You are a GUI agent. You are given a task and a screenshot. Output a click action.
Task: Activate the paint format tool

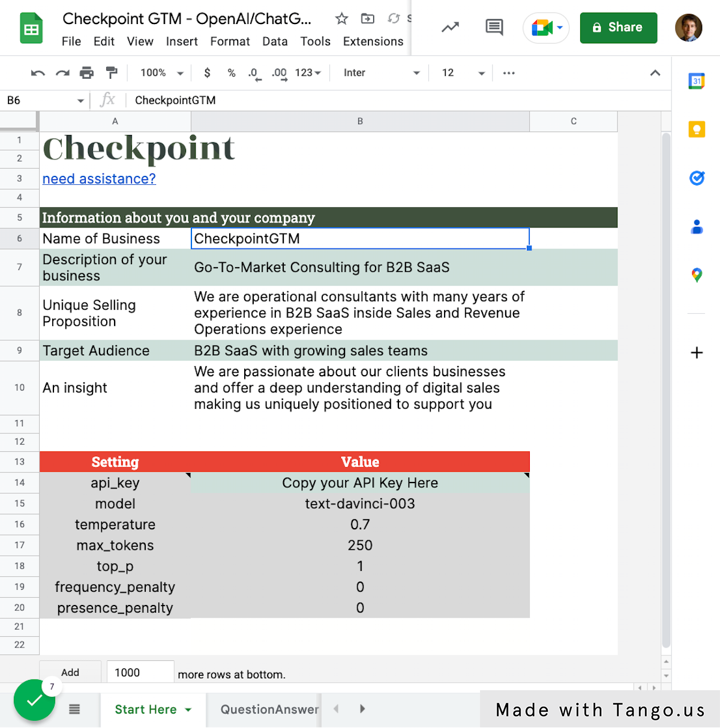click(112, 73)
